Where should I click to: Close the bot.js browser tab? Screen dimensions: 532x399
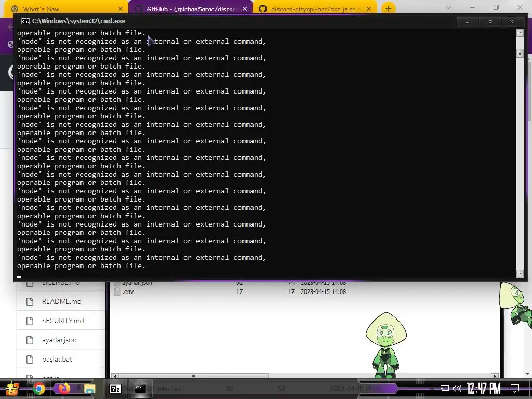tap(369, 9)
